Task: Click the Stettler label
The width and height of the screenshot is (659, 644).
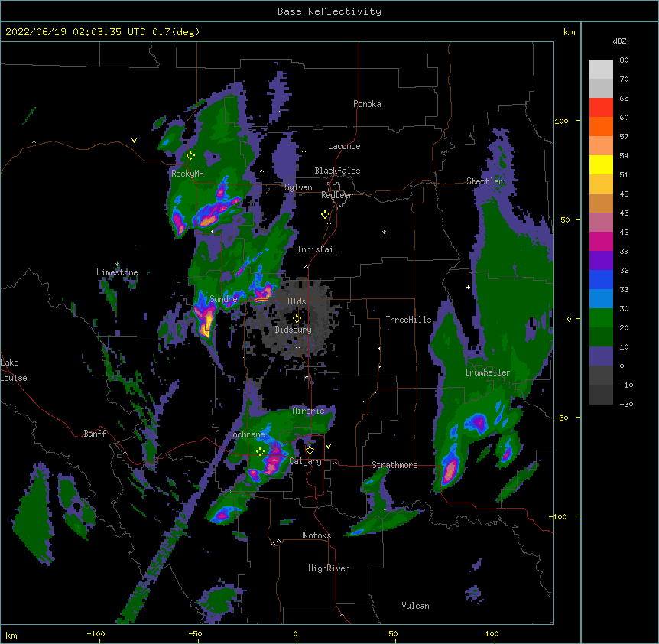Action: (x=485, y=181)
